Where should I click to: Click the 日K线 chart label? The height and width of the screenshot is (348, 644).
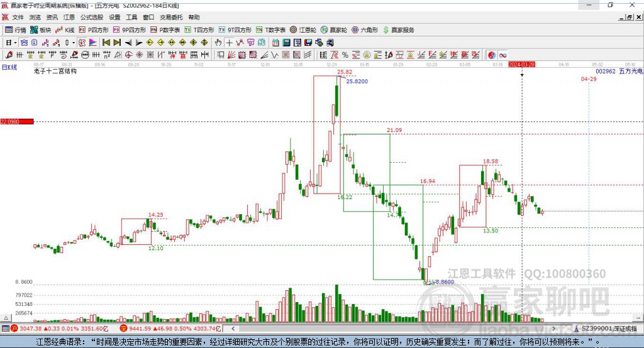9,67
